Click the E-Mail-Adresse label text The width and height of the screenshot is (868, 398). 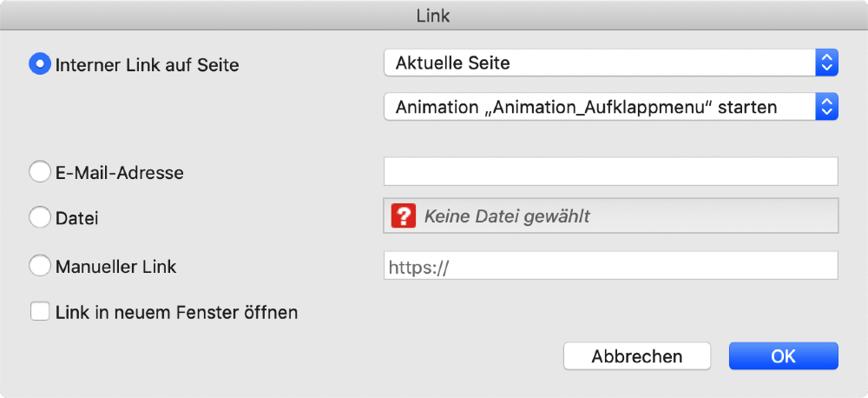tap(119, 172)
